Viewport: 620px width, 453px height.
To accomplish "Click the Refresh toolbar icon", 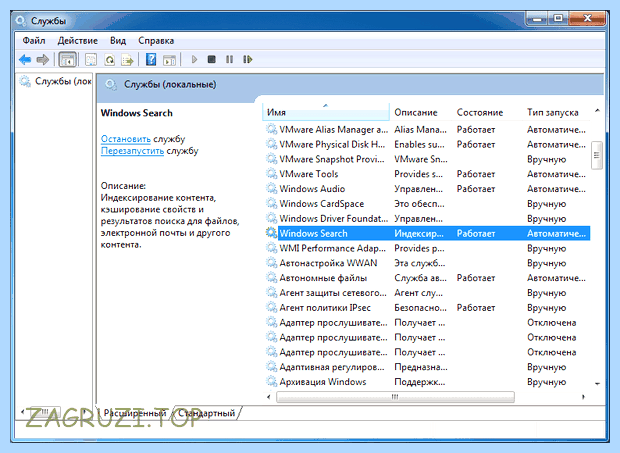I will tap(110, 60).
